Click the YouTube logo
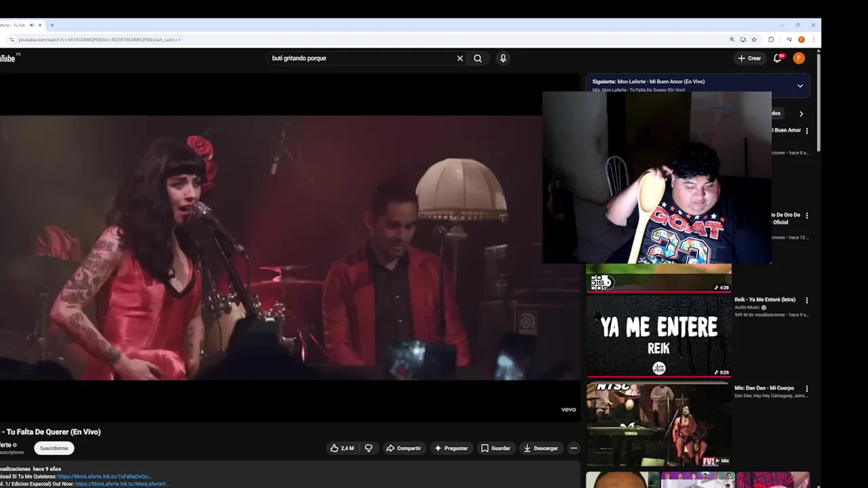Image resolution: width=868 pixels, height=488 pixels. click(x=8, y=58)
